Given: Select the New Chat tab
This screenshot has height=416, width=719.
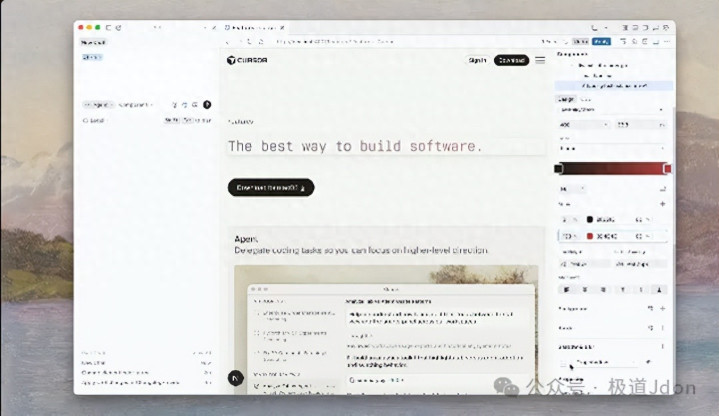Looking at the screenshot, I should pyautogui.click(x=93, y=42).
